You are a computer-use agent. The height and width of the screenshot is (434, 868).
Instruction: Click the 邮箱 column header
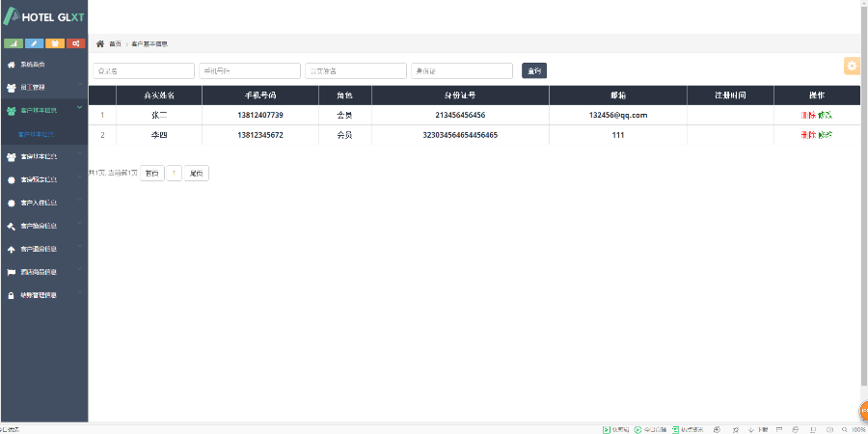coord(618,95)
